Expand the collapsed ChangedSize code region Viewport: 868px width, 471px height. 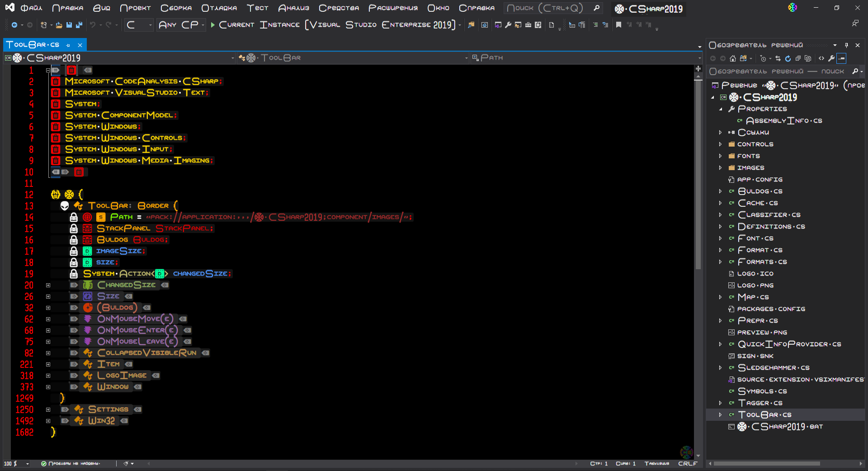click(48, 285)
